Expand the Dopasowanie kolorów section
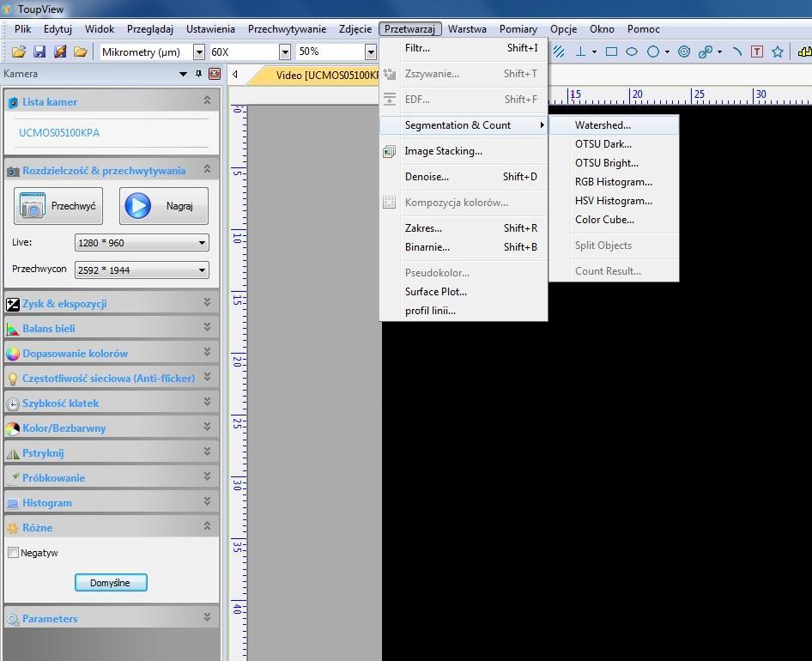Screen dimensions: 812x661 (207, 352)
